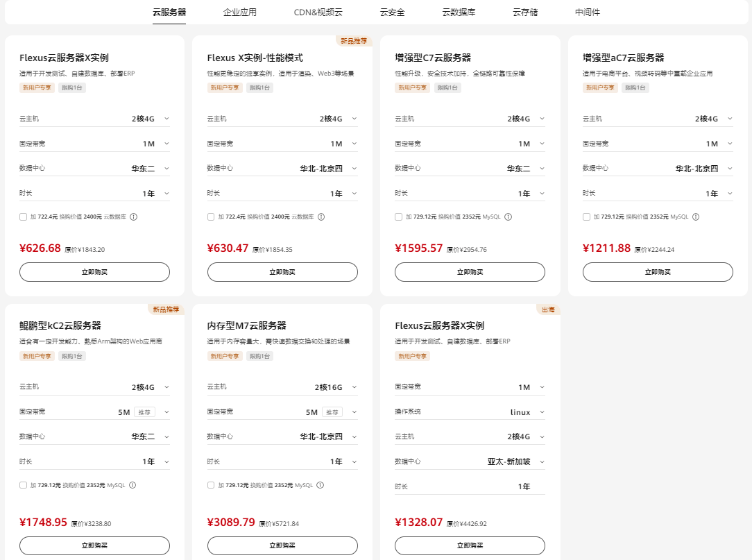Image resolution: width=752 pixels, height=560 pixels.
Task: Expand 云主机 2核16G dropdown on 内存型M7云服务器
Action: pos(282,387)
